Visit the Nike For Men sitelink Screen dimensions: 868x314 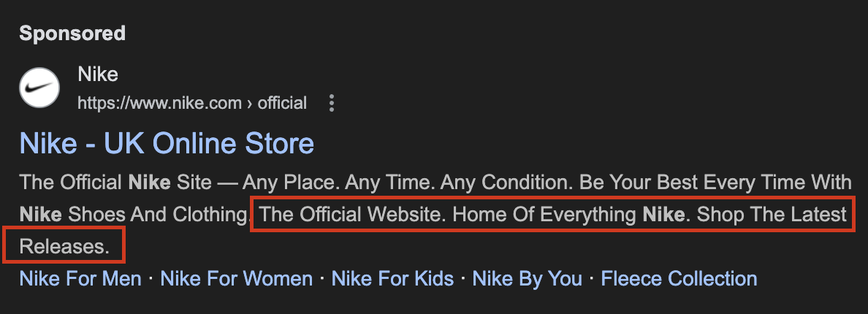(80, 278)
